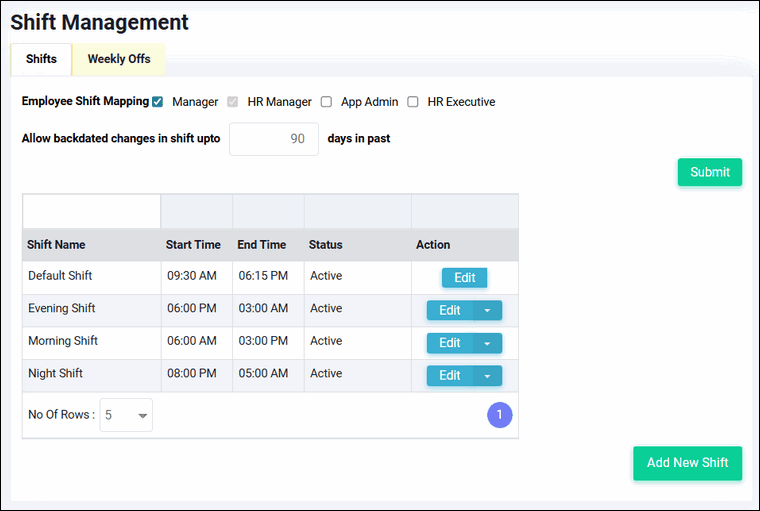The height and width of the screenshot is (511, 760).
Task: Uncheck the Manager checkbox
Action: tap(158, 102)
